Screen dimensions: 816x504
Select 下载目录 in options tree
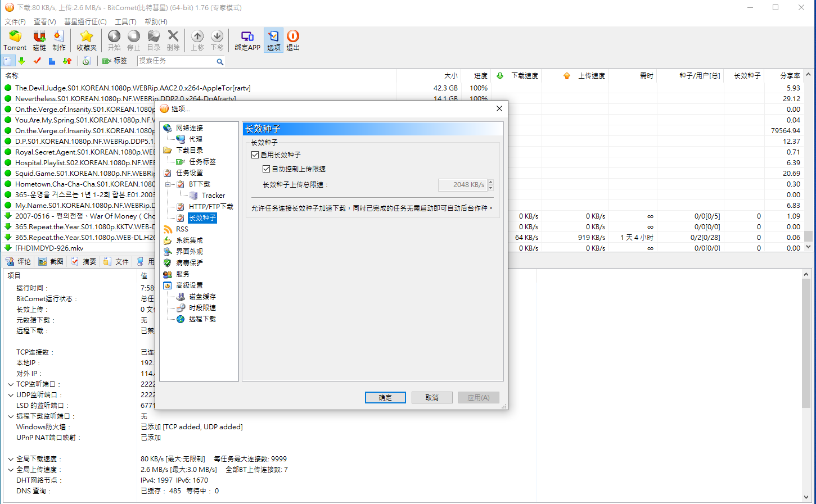(x=189, y=150)
